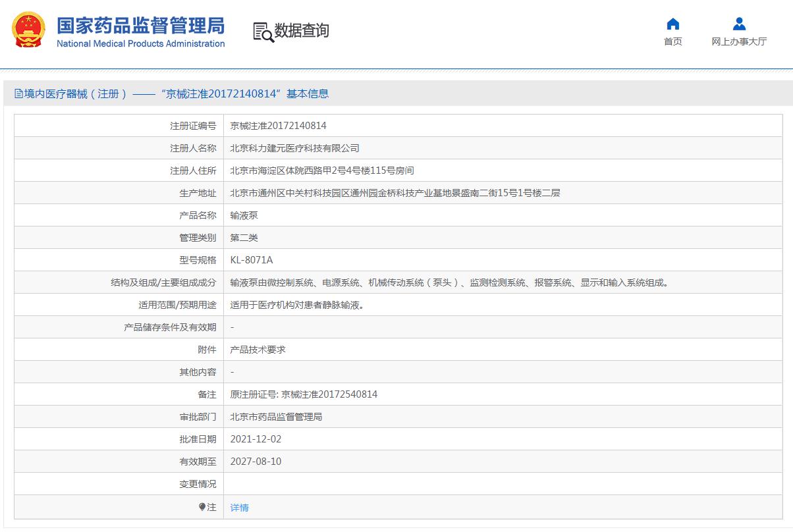Click the bulb icon beside 注
The image size is (793, 532).
tap(202, 507)
